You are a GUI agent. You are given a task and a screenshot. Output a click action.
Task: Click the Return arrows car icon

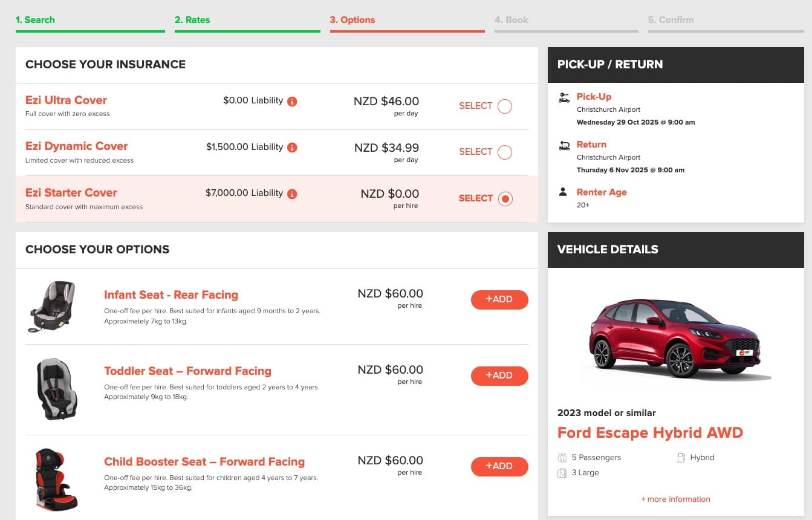tap(564, 145)
